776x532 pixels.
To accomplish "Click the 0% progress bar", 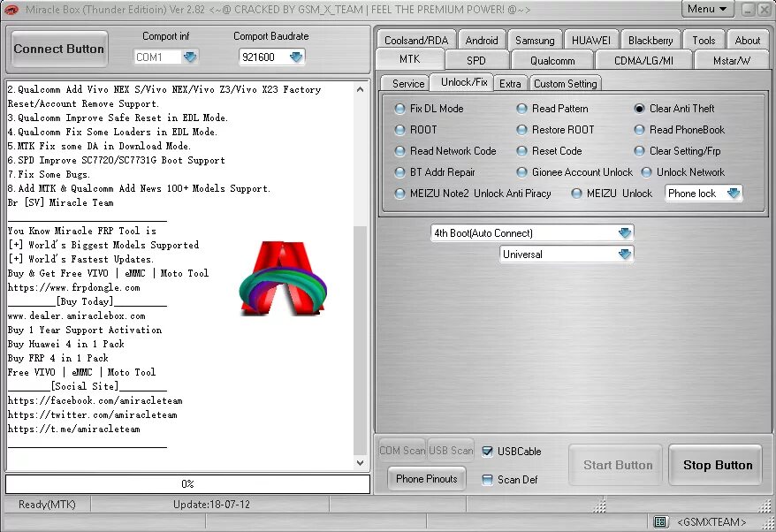I will click(x=187, y=484).
